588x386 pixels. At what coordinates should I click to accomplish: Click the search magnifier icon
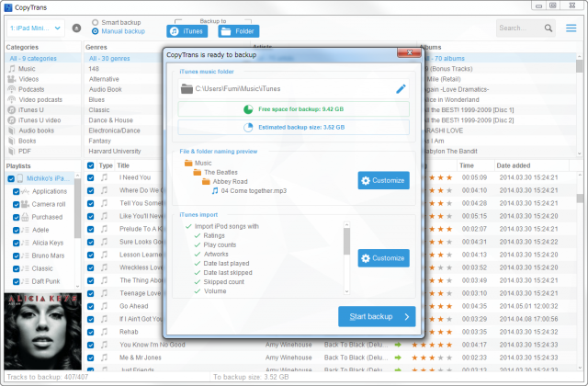pos(548,28)
